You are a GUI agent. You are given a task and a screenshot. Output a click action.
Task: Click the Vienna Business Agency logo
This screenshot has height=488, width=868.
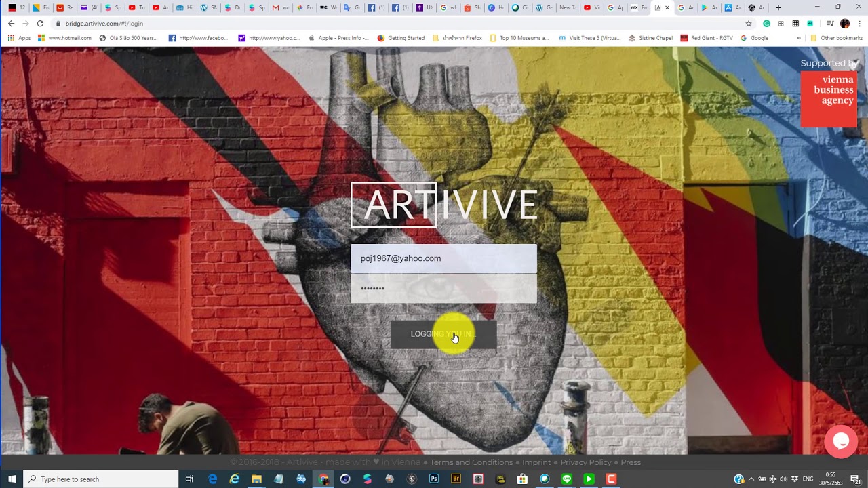829,99
